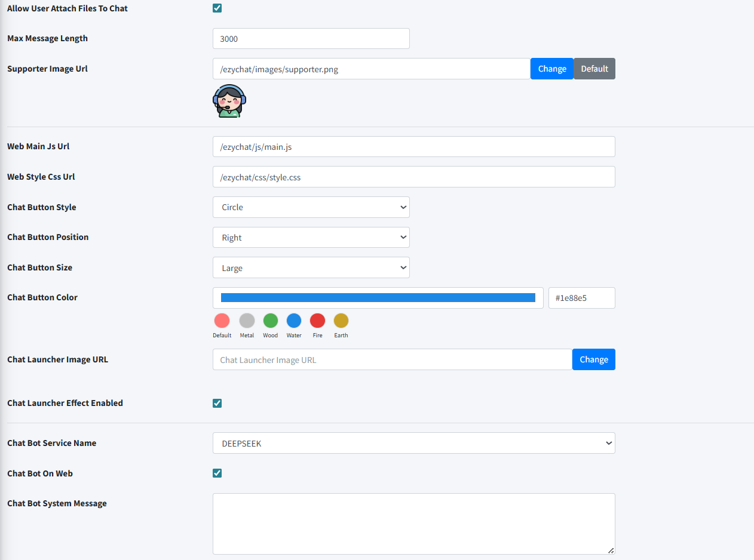754x560 pixels.
Task: Click the Chat Bot System Message label
Action: click(x=57, y=503)
